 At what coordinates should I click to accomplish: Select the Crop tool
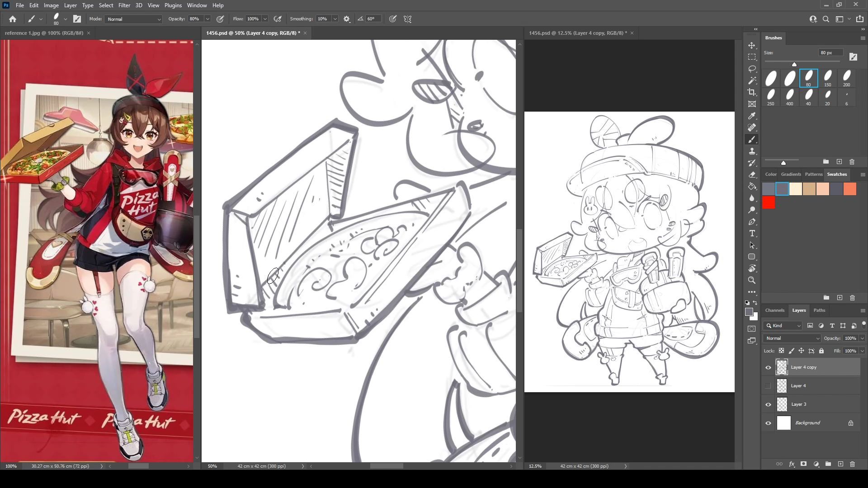tap(752, 93)
